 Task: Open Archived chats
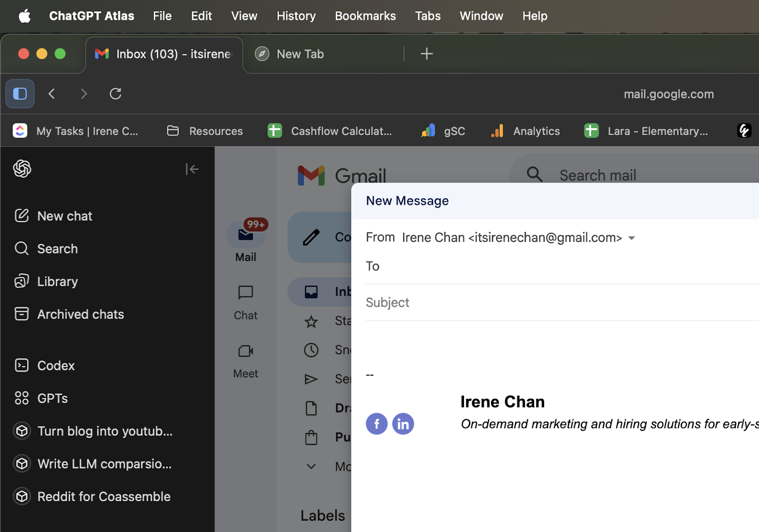pos(69,314)
